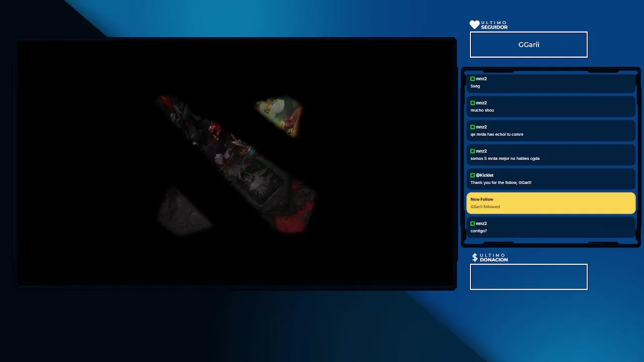Click the 'mucho shou' chat text
This screenshot has width=644, height=362.
coord(482,110)
